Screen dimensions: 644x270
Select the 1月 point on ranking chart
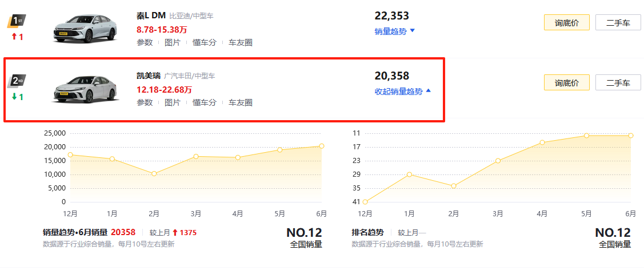pyautogui.click(x=410, y=174)
